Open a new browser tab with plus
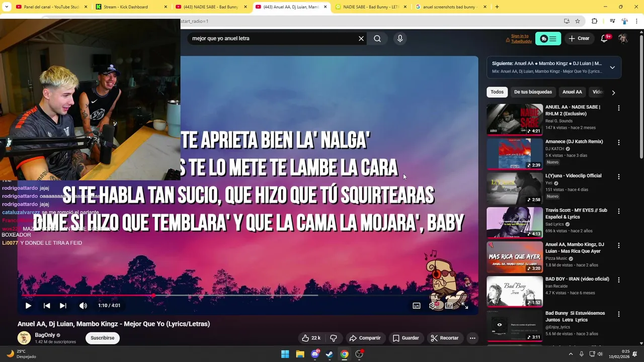The image size is (644, 362). click(x=497, y=7)
